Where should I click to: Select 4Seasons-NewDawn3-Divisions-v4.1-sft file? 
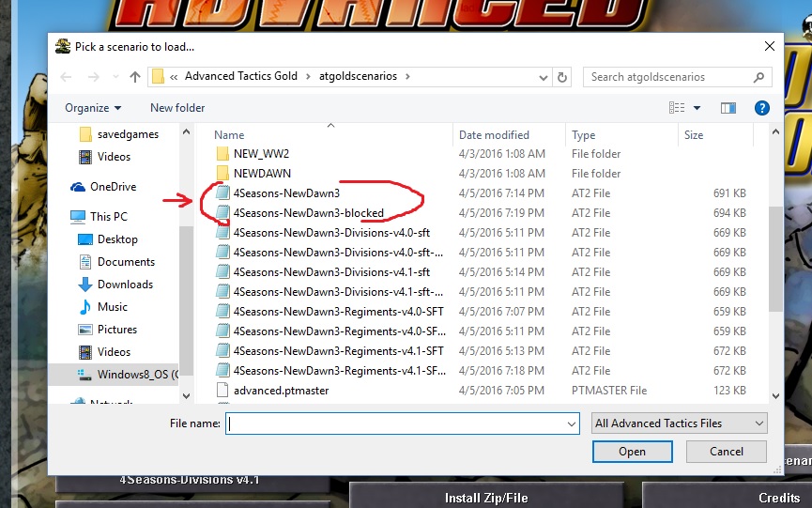(x=331, y=272)
